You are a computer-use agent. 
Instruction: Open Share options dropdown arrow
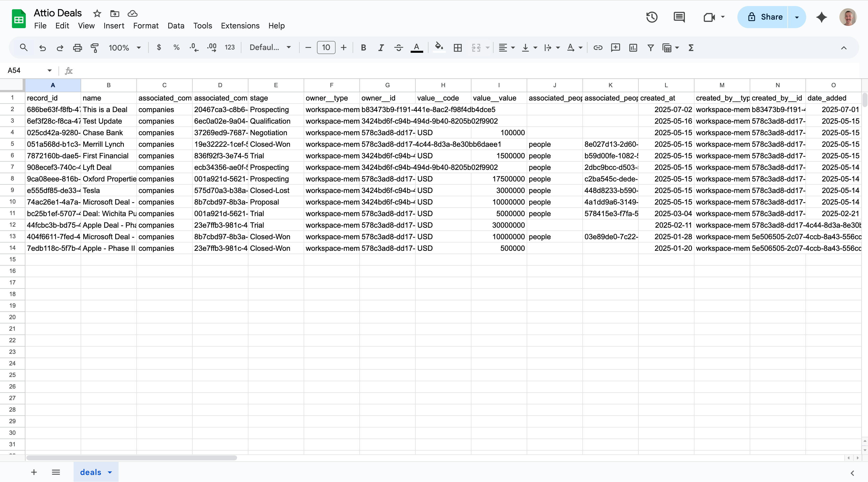pos(797,17)
